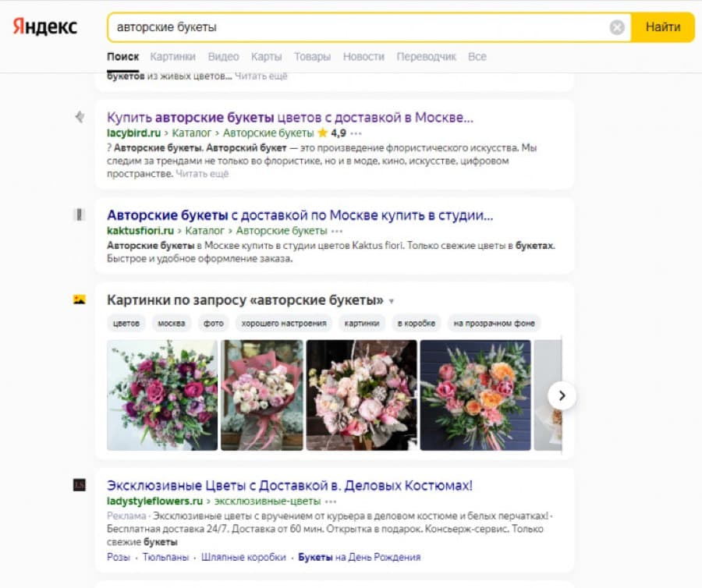This screenshot has height=588, width=702.
Task: Open the Купить авторские букеты result title
Action: point(289,118)
